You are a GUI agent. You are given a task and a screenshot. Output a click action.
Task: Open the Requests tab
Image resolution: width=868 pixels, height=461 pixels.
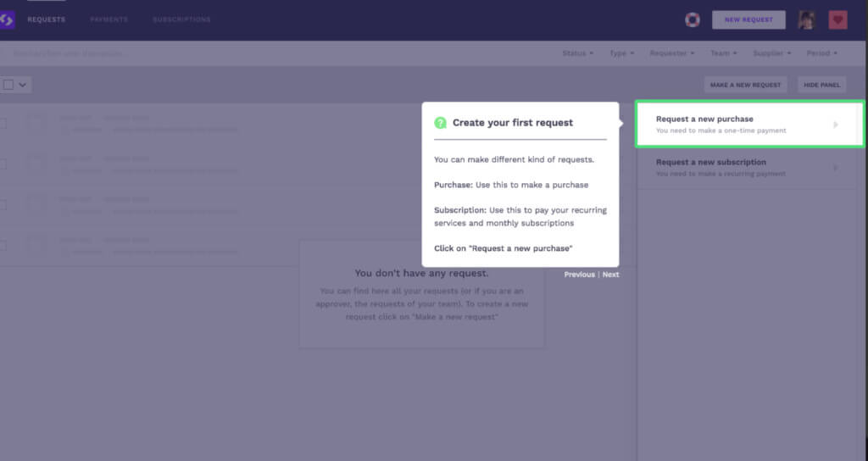tap(47, 19)
